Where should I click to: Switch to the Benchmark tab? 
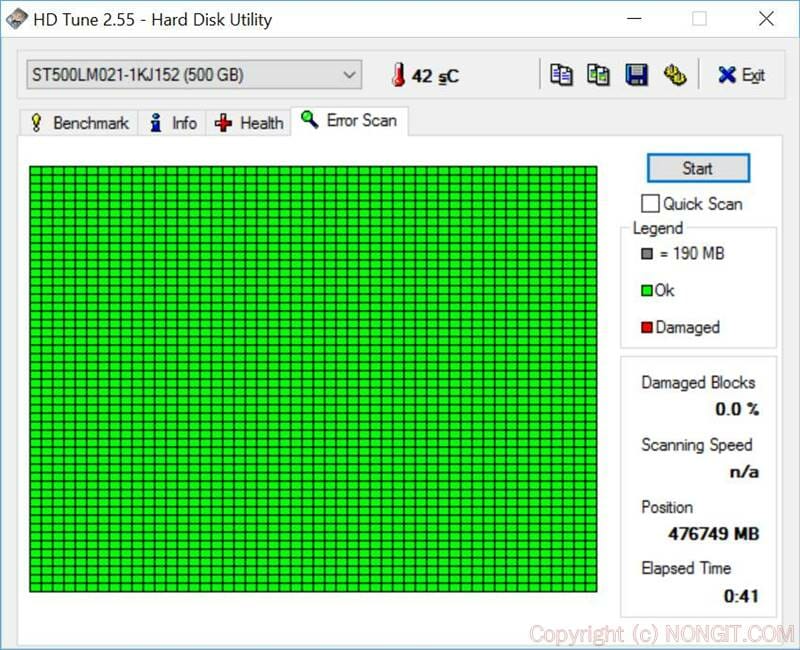click(78, 122)
